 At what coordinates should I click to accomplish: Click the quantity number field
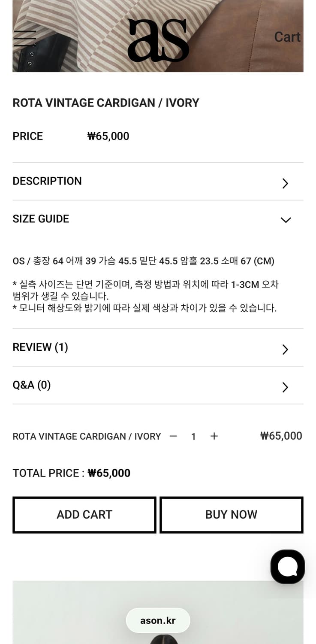[193, 437]
